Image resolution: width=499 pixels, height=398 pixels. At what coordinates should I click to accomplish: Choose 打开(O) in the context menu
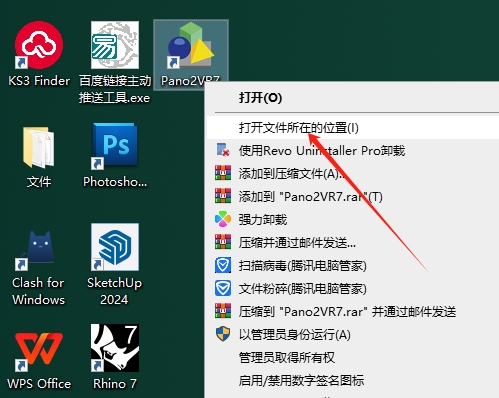click(x=353, y=98)
